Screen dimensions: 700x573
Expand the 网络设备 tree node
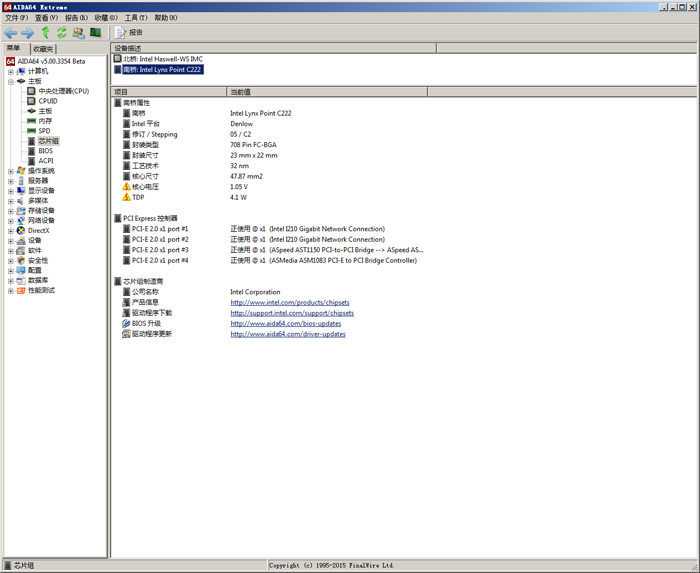coord(11,220)
